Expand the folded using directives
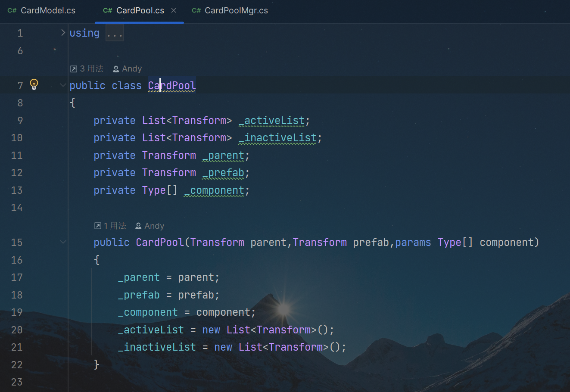The width and height of the screenshot is (570, 392). coord(63,33)
